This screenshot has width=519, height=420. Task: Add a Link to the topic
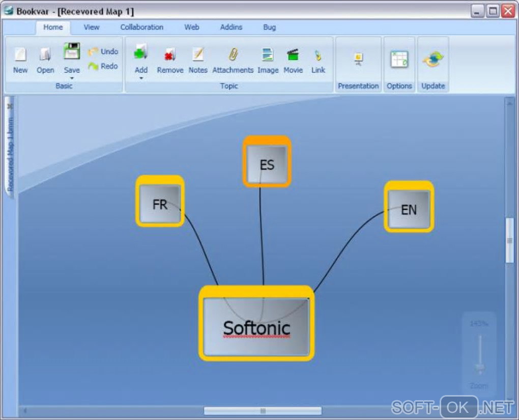[x=318, y=61]
